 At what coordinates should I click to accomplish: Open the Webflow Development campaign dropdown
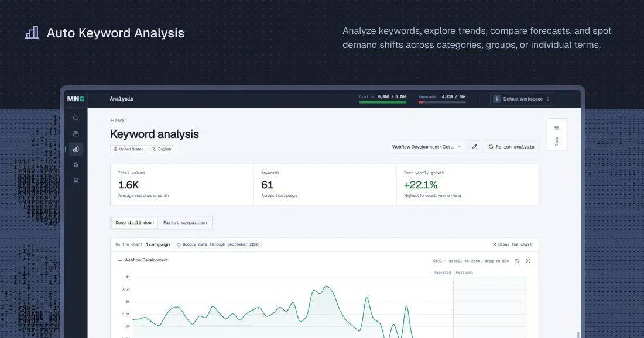coord(426,146)
